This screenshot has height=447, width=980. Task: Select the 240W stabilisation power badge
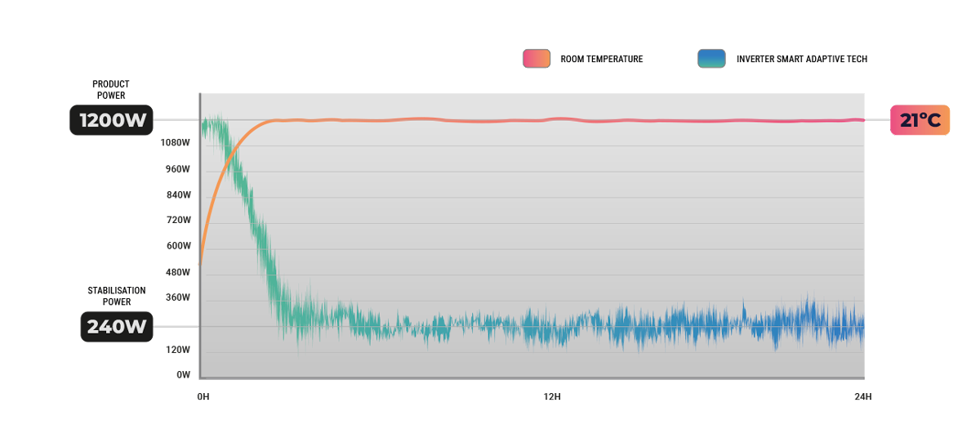coord(117,327)
